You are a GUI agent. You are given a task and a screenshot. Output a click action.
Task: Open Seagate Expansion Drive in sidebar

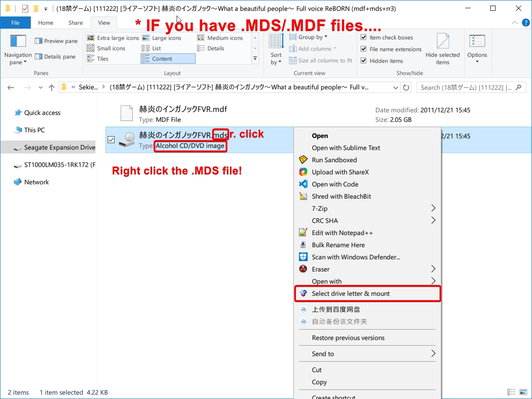point(59,147)
